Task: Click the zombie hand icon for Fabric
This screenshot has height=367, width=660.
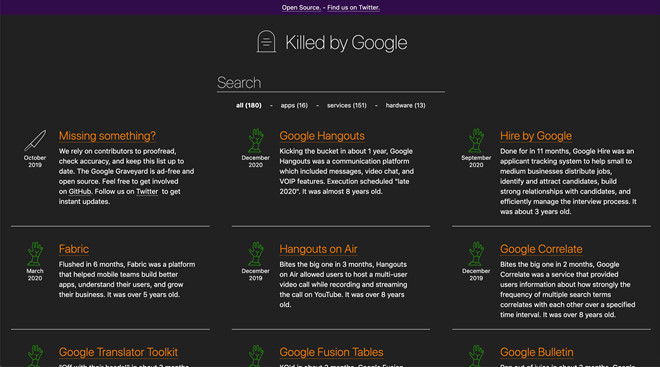Action: (35, 253)
